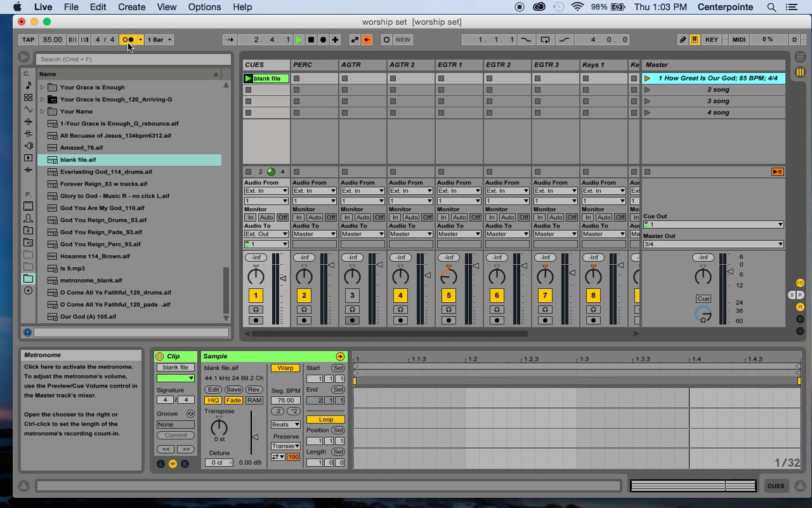The height and width of the screenshot is (508, 812).
Task: Click the Rev. reverse sample button
Action: 254,390
